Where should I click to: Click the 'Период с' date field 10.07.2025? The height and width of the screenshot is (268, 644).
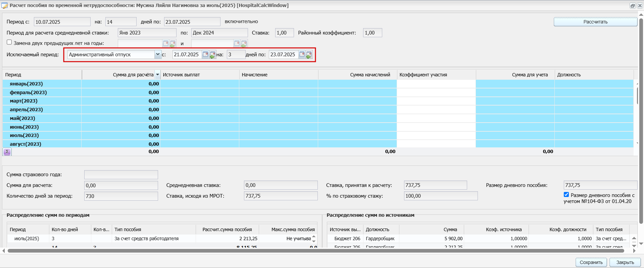pyautogui.click(x=62, y=22)
